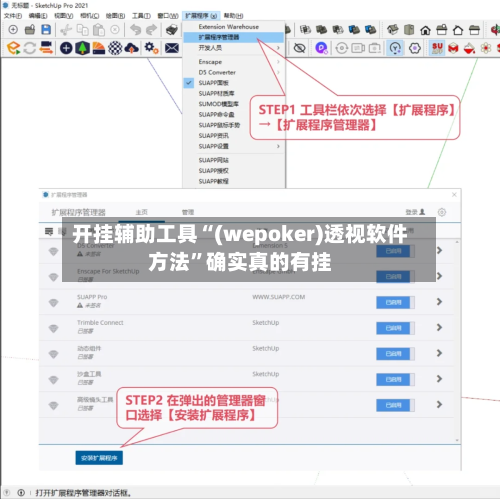The image size is (500, 499).
Task: Expand 动态组件 row details chevron
Action: [439, 353]
